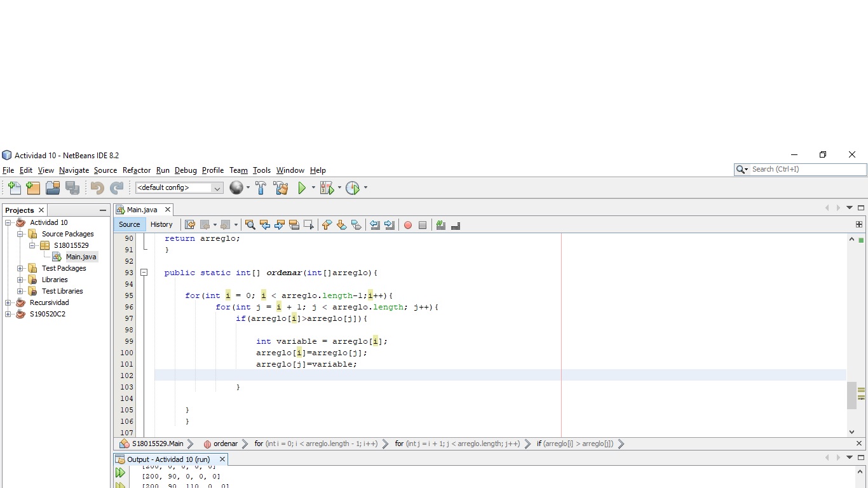Create a new project from the toolbar

click(33, 188)
